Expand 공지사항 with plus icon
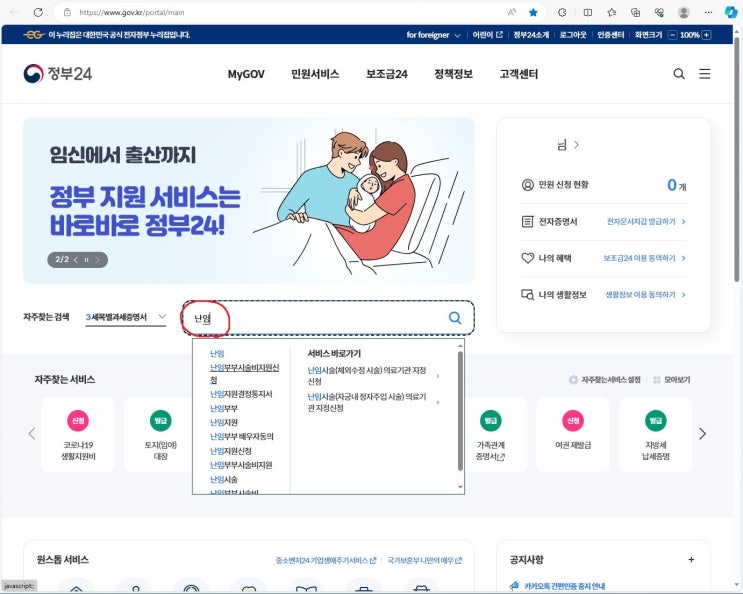This screenshot has height=594, width=743. coord(691,559)
